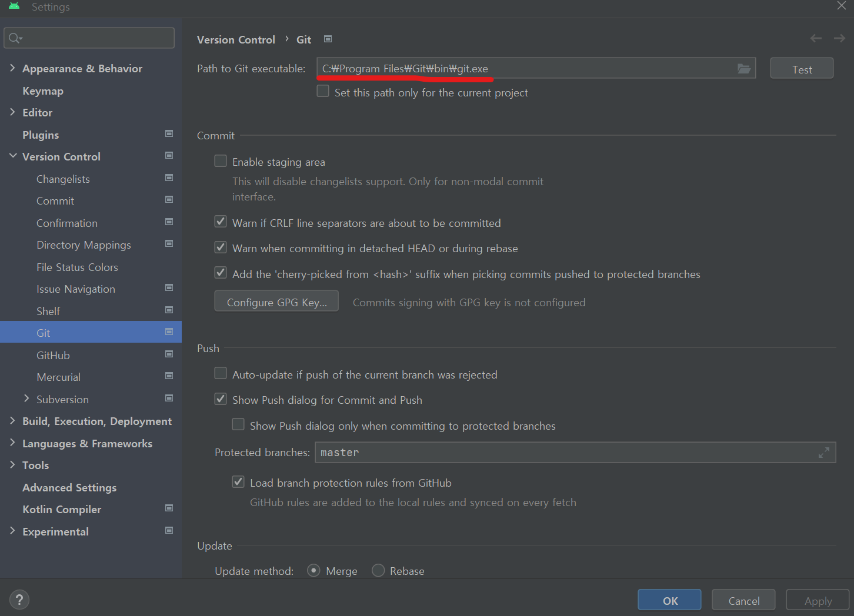The width and height of the screenshot is (854, 616).
Task: Uncheck Show Push dialog for Commit and Push
Action: pos(221,399)
